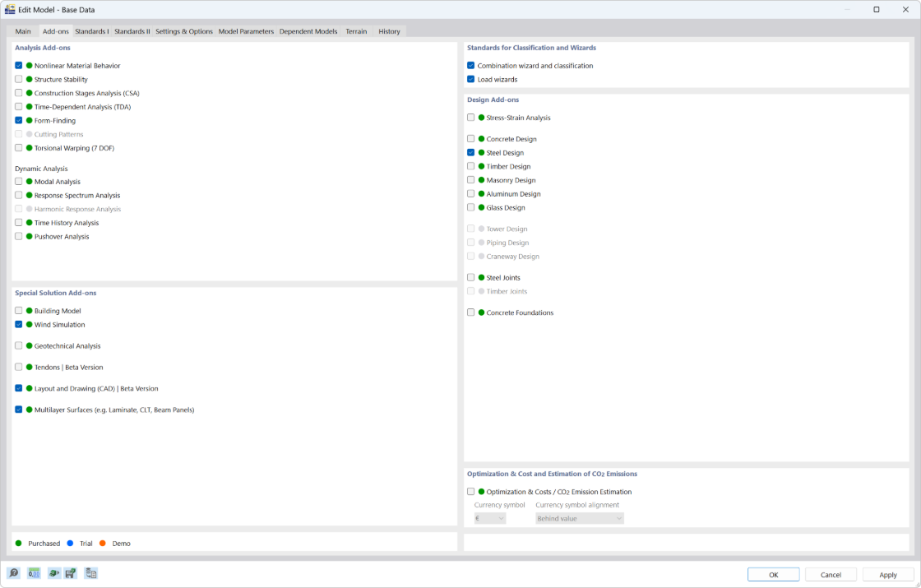Image resolution: width=921 pixels, height=588 pixels.
Task: Uncheck Wind Simulation add-on
Action: coord(19,324)
